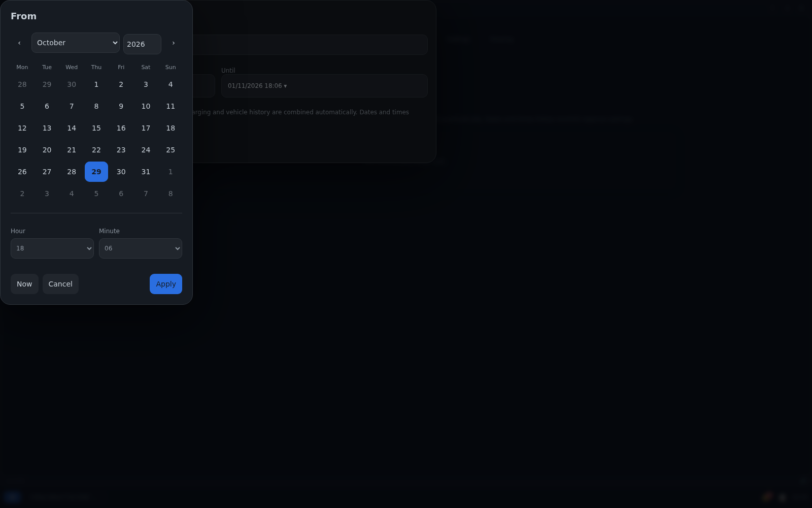812x508 pixels.
Task: Open the Minute dropdown showing 06
Action: click(x=141, y=248)
